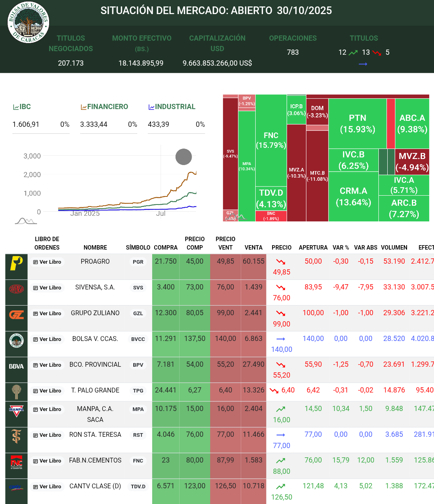The image size is (434, 504).
Task: Click the range navigator icon below chart
Action: pyautogui.click(x=26, y=221)
